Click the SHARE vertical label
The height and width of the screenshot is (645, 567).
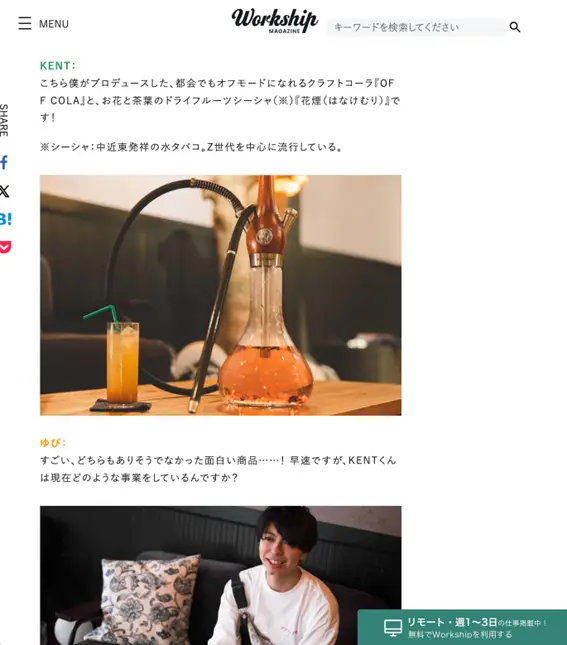(4, 120)
